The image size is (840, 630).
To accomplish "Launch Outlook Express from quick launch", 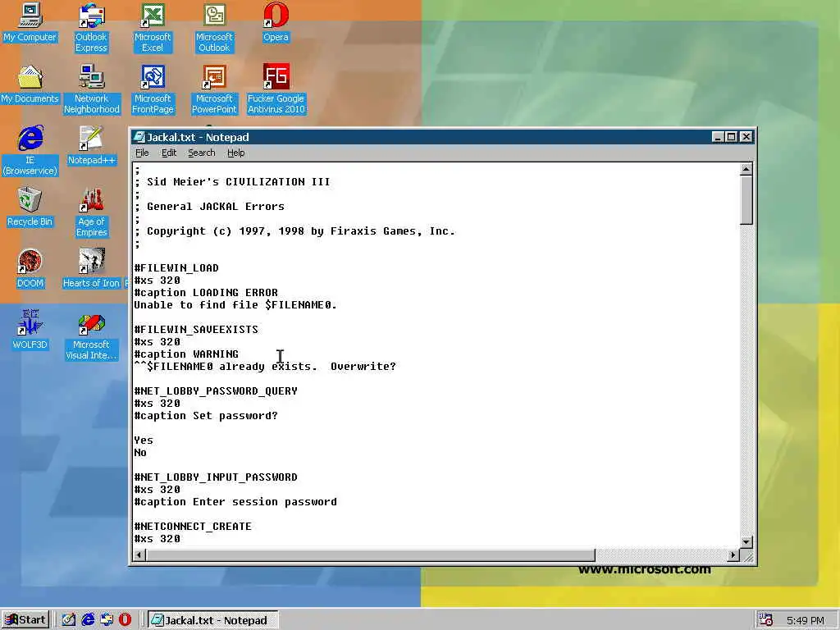I will tap(107, 620).
